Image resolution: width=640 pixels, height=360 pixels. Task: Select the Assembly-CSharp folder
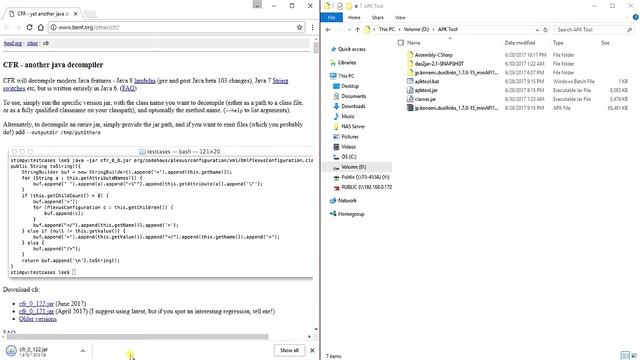tap(433, 55)
